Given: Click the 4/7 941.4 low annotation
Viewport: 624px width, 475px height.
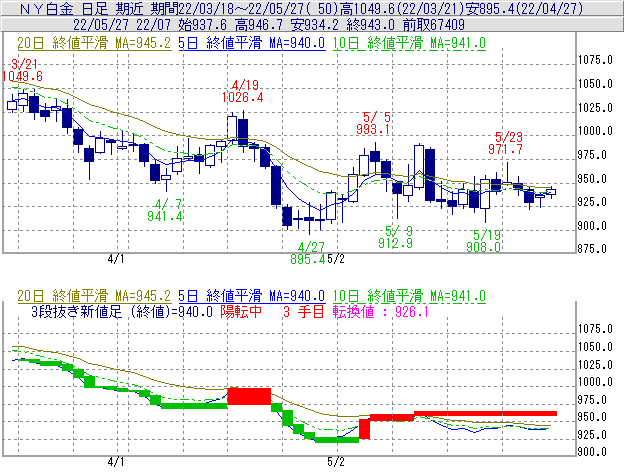Looking at the screenshot, I should click(165, 210).
